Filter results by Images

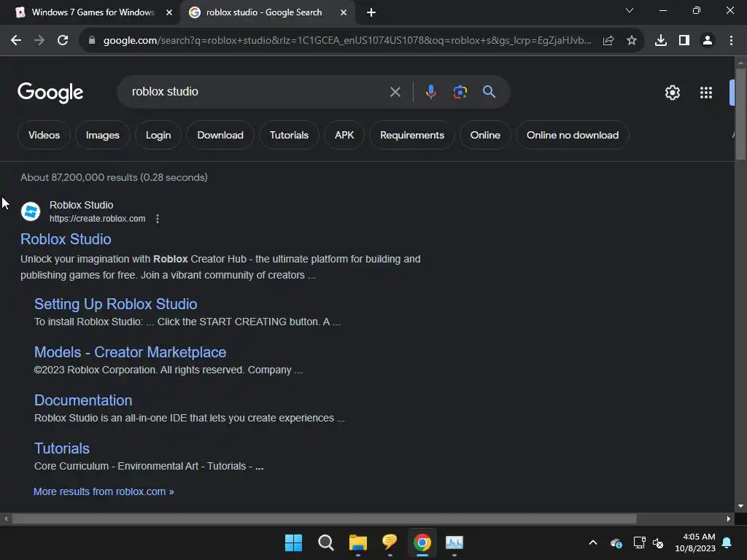(x=102, y=135)
